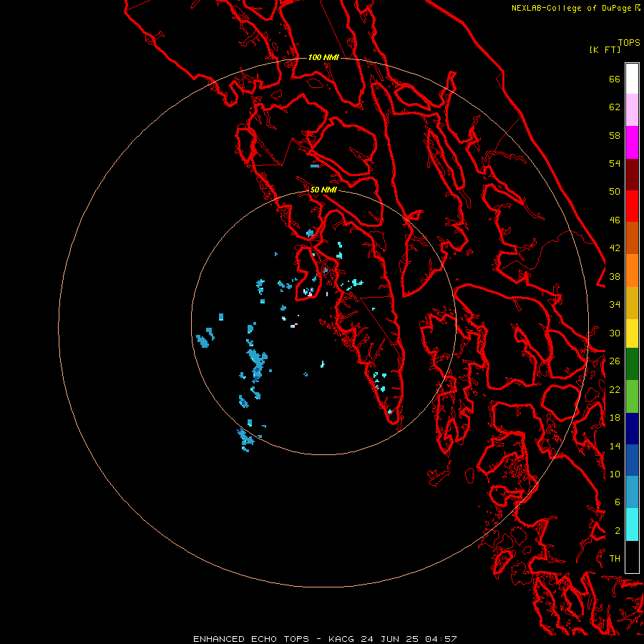
Task: Click the legend value 10
Action: [x=615, y=474]
